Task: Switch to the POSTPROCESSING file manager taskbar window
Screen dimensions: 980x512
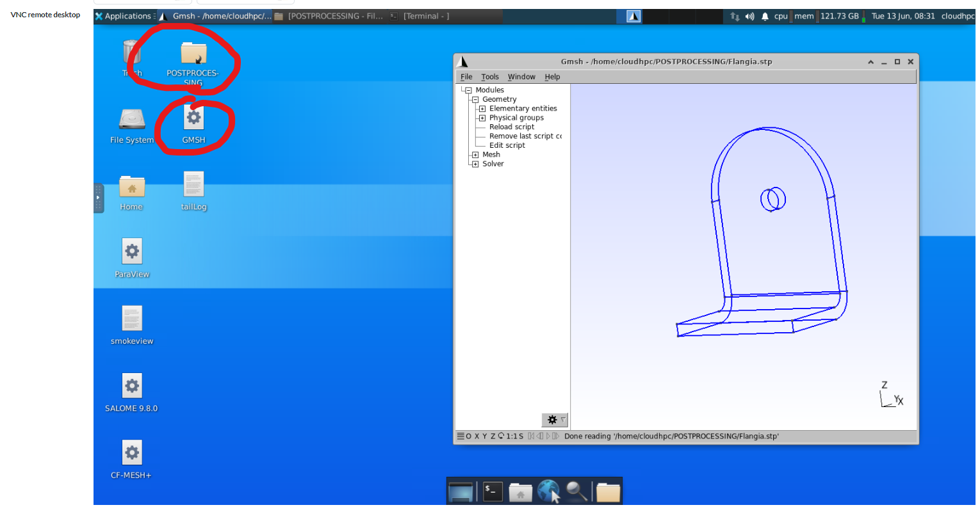Action: 329,17
